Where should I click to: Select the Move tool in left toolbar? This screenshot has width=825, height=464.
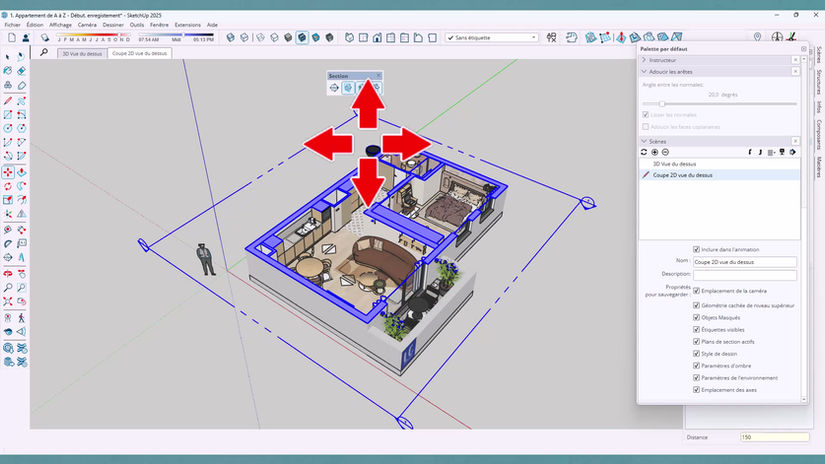(x=8, y=172)
